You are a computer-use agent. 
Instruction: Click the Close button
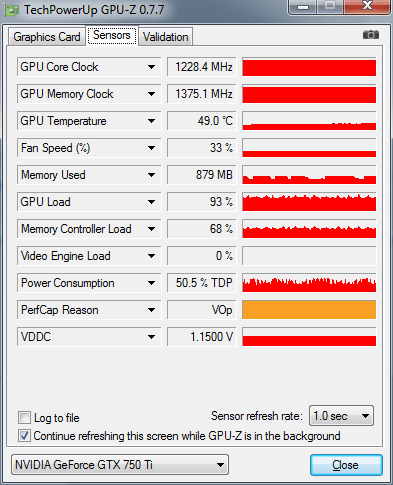(346, 465)
